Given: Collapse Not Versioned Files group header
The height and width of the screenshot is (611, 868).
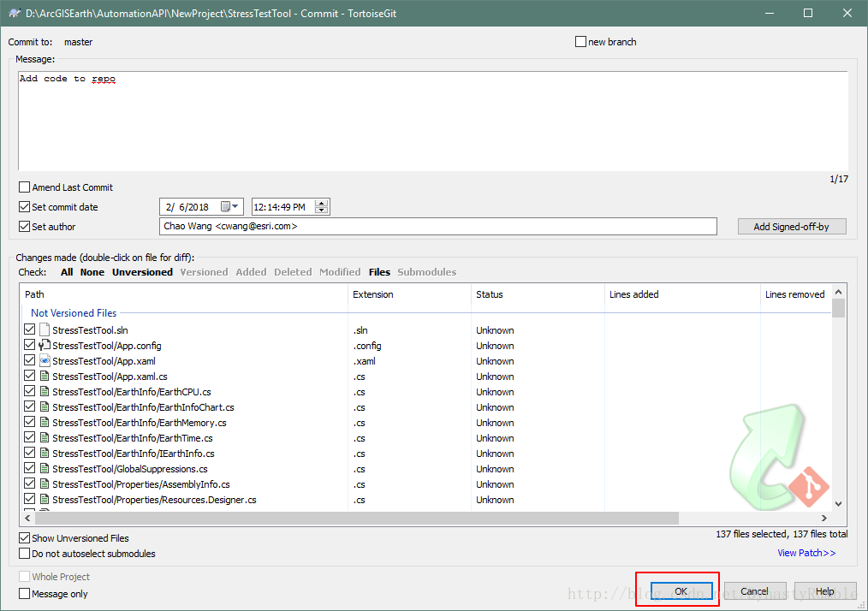Looking at the screenshot, I should pos(74,312).
